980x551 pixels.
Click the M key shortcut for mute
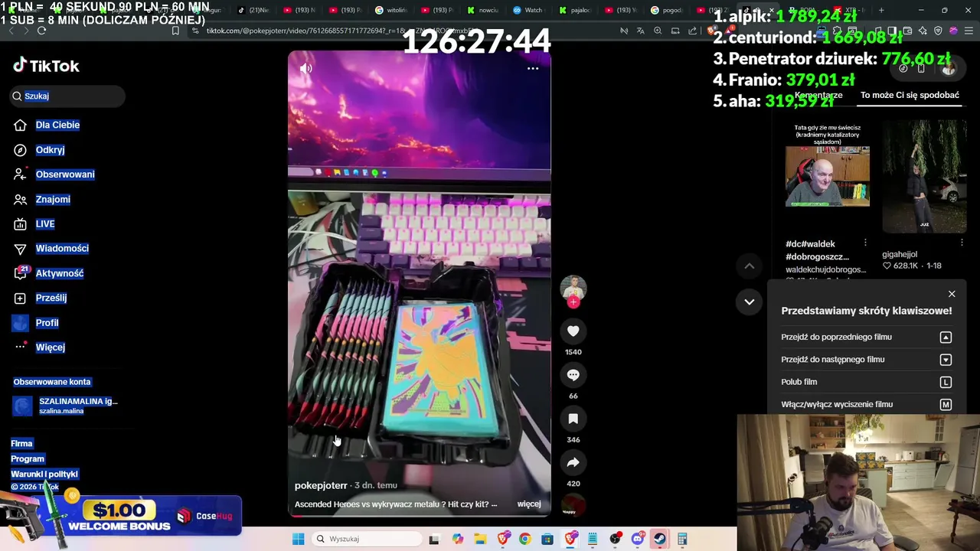(x=946, y=405)
